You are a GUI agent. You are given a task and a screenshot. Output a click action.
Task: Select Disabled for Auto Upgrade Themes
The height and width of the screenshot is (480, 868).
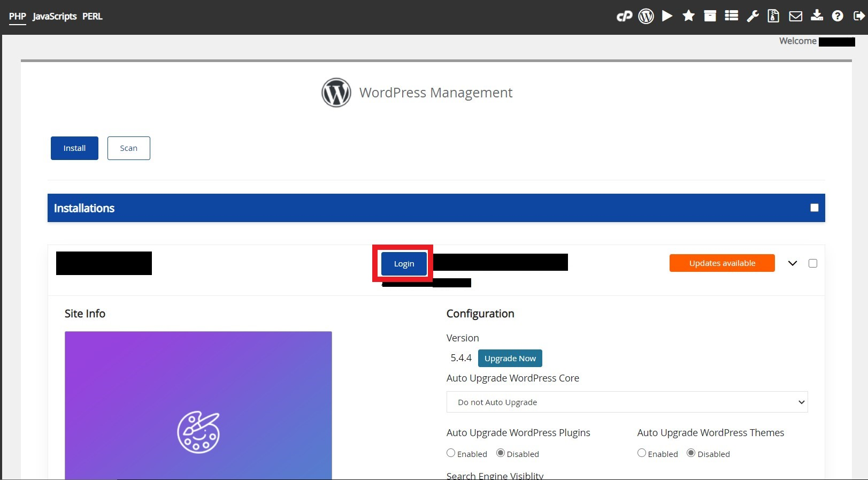691,453
